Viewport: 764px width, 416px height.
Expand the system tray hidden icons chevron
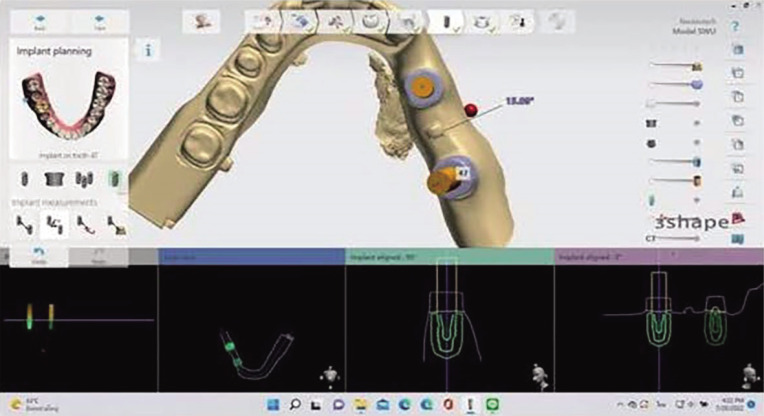click(618, 404)
